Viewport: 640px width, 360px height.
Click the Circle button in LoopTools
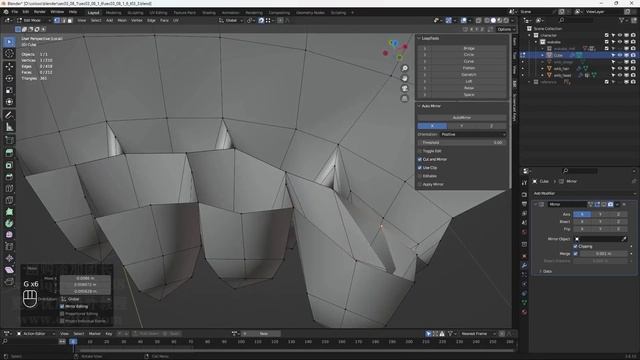pyautogui.click(x=469, y=55)
